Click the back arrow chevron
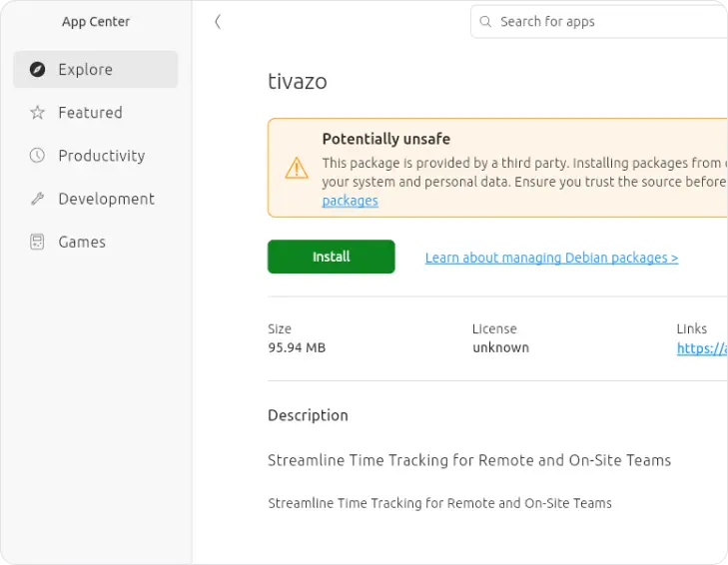728x565 pixels. (x=218, y=21)
